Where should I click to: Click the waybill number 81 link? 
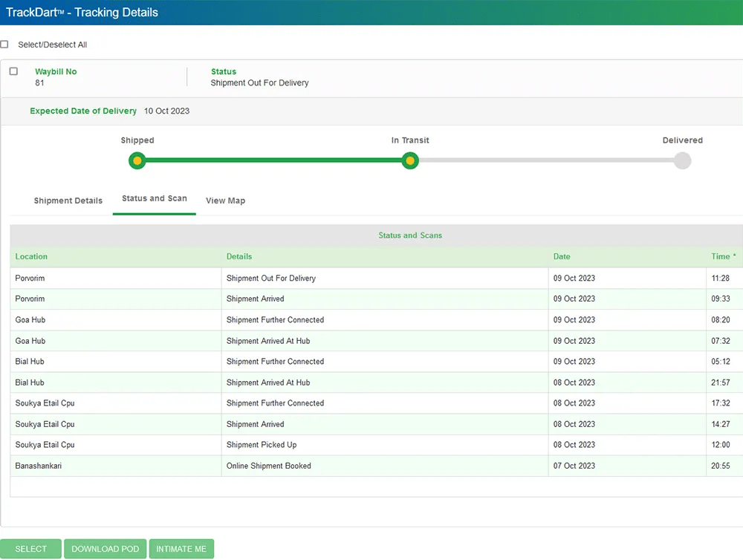click(x=38, y=82)
